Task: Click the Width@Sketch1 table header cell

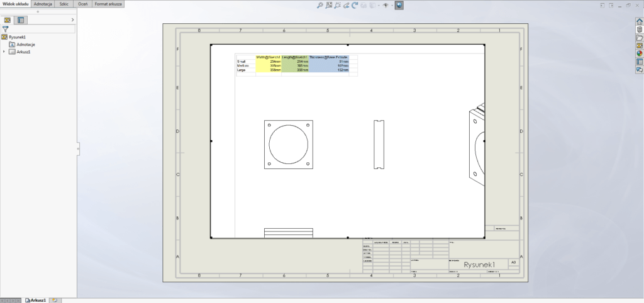Action: click(269, 57)
